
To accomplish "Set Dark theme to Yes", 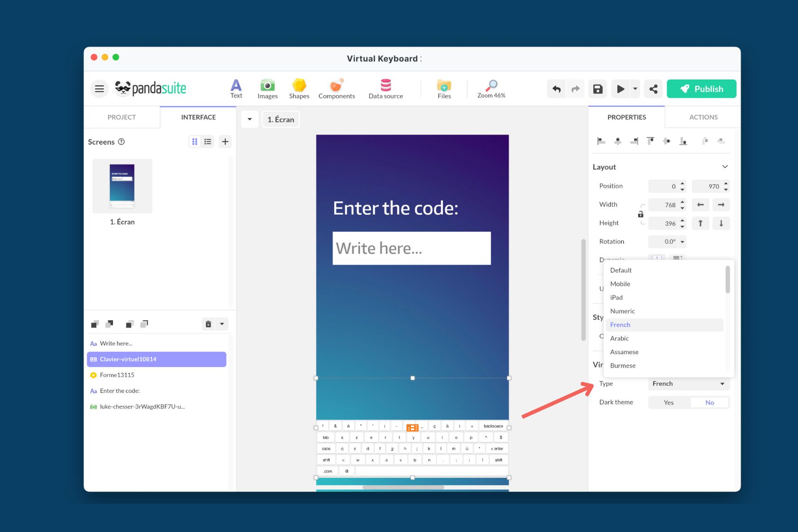I will [668, 402].
